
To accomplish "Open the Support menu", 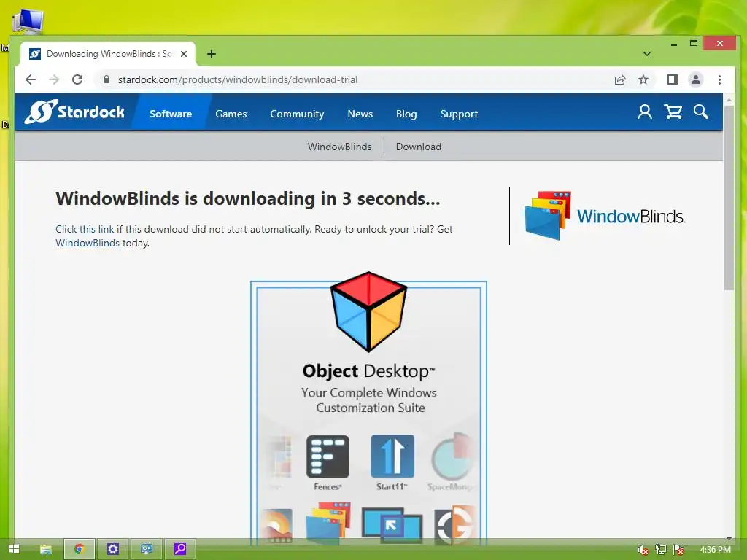I will tap(459, 114).
